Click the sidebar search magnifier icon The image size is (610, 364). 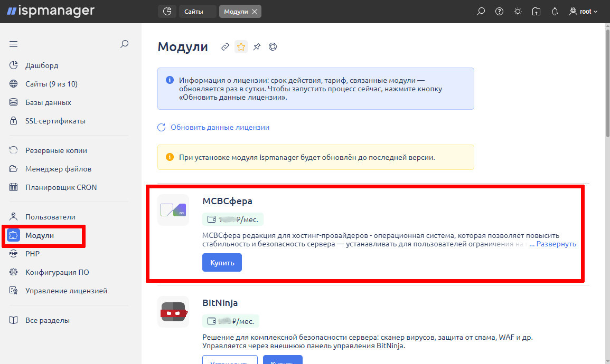[125, 44]
